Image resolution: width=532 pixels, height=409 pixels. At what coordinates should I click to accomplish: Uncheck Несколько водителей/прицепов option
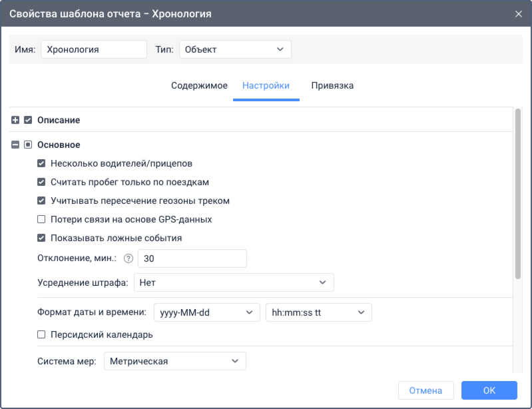(x=41, y=163)
